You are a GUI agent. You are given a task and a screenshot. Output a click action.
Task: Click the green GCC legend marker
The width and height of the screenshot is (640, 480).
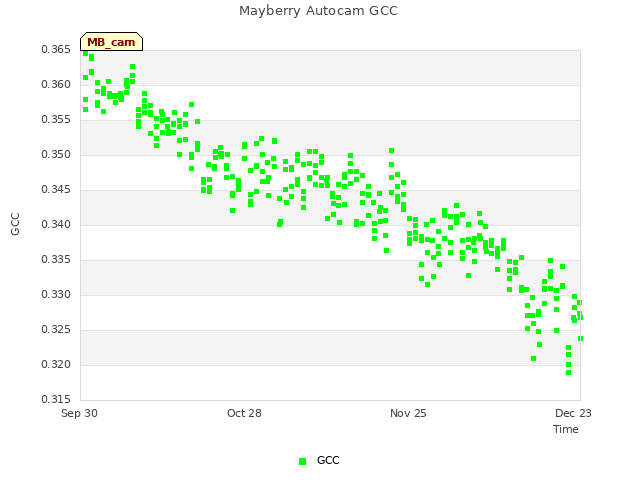[x=302, y=461]
